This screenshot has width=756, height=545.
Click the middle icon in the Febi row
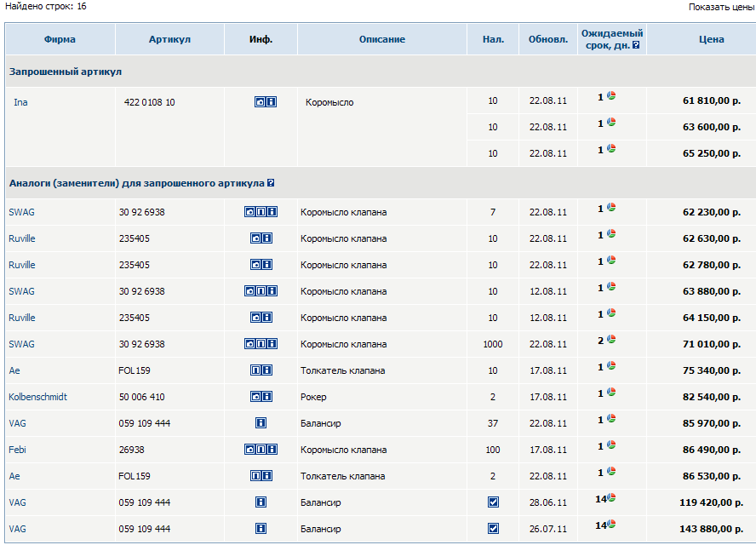coord(261,450)
